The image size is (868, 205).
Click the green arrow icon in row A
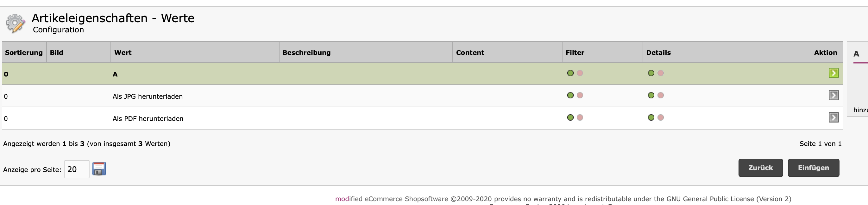(x=833, y=73)
